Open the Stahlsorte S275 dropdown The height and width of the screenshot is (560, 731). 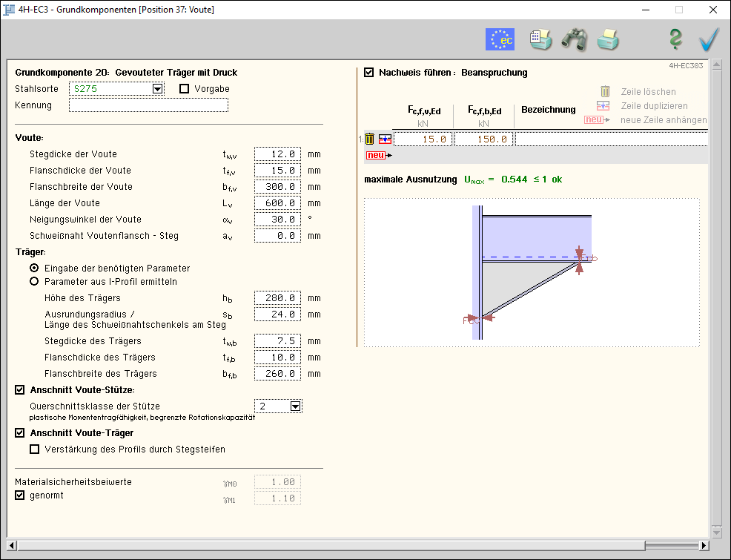157,89
